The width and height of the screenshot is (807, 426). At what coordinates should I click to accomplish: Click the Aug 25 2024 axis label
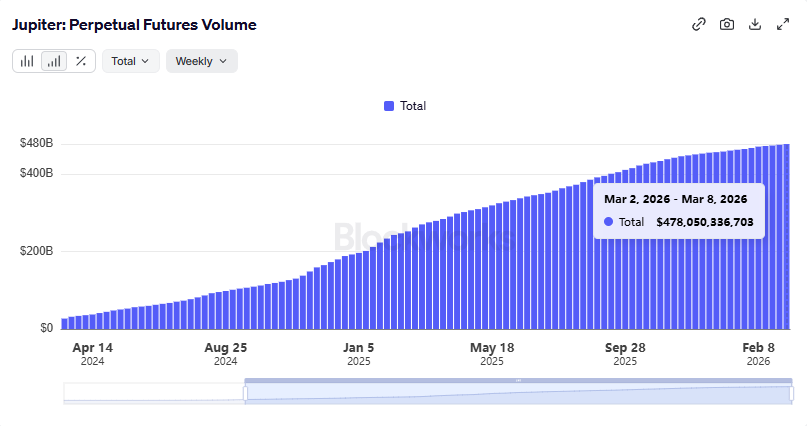tap(225, 354)
